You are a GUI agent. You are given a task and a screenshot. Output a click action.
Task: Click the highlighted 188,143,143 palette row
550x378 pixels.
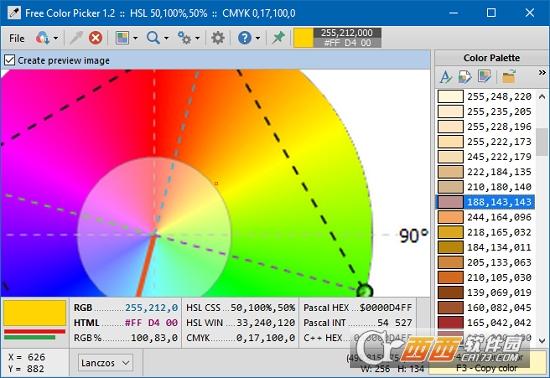coord(486,202)
